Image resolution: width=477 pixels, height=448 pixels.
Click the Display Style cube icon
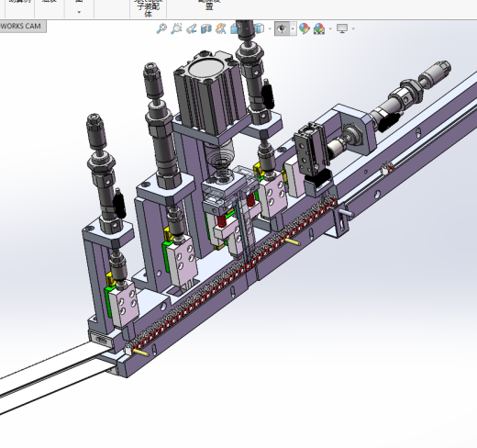[x=260, y=28]
